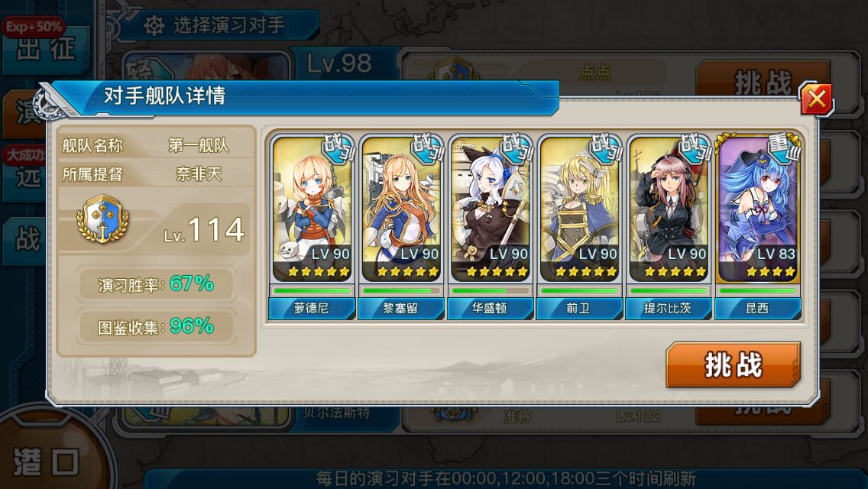868x489 pixels.
Task: Click the 昆西 name label
Action: pyautogui.click(x=758, y=309)
